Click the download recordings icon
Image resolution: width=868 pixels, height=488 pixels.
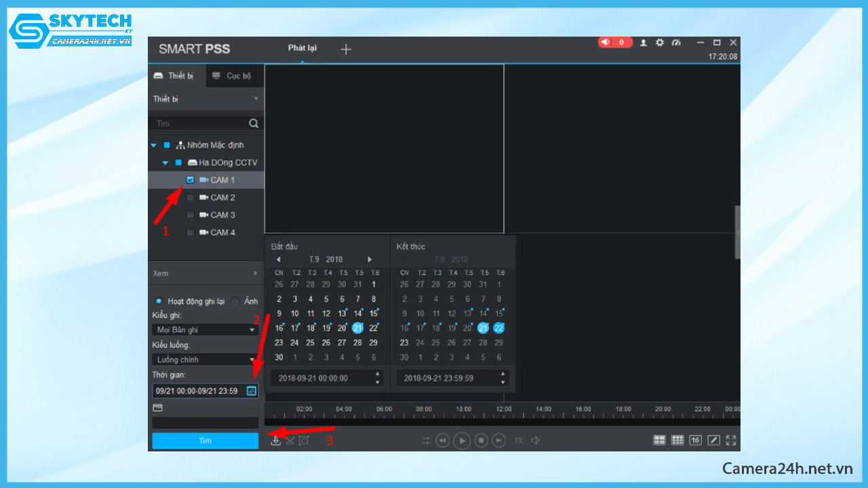coord(276,441)
